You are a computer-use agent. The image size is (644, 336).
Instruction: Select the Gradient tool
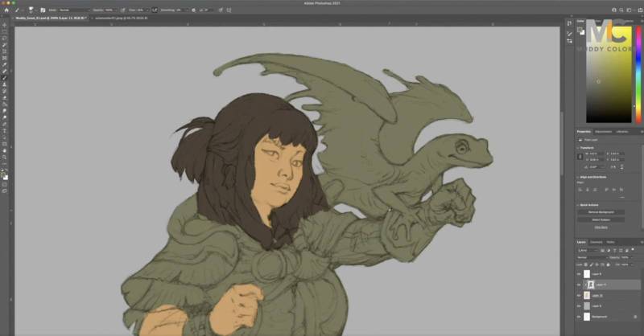[5, 104]
